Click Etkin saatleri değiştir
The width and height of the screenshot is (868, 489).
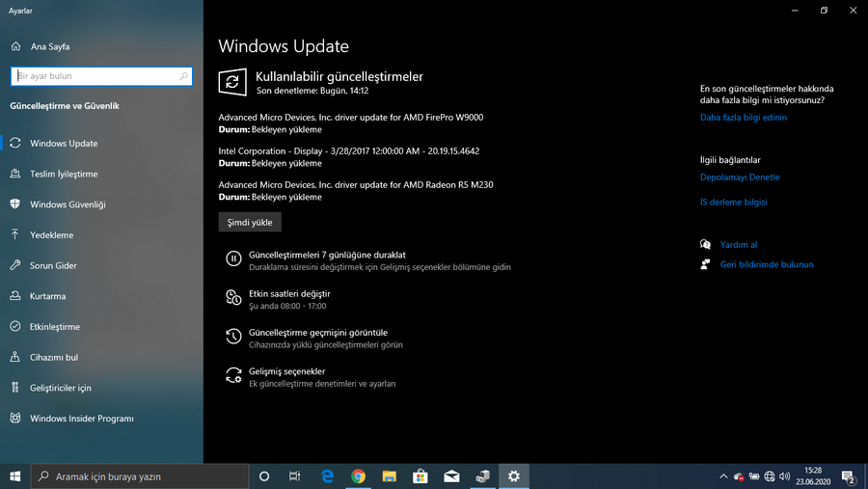(x=289, y=293)
